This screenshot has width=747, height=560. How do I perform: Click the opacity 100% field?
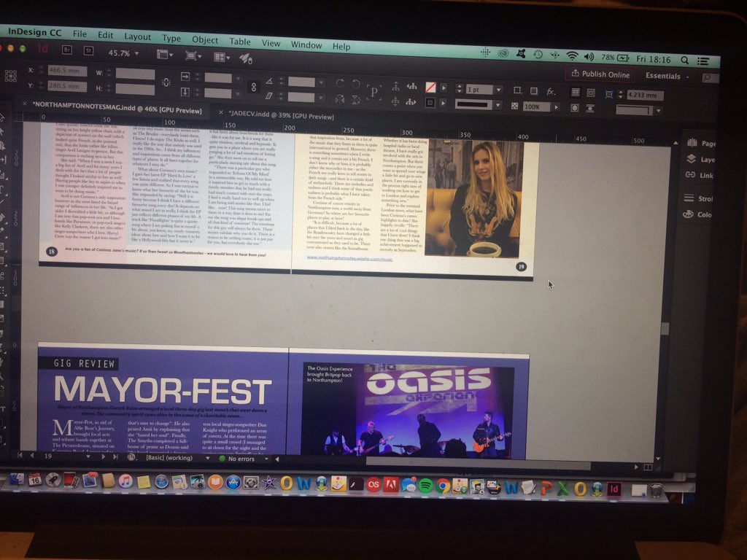[x=536, y=107]
